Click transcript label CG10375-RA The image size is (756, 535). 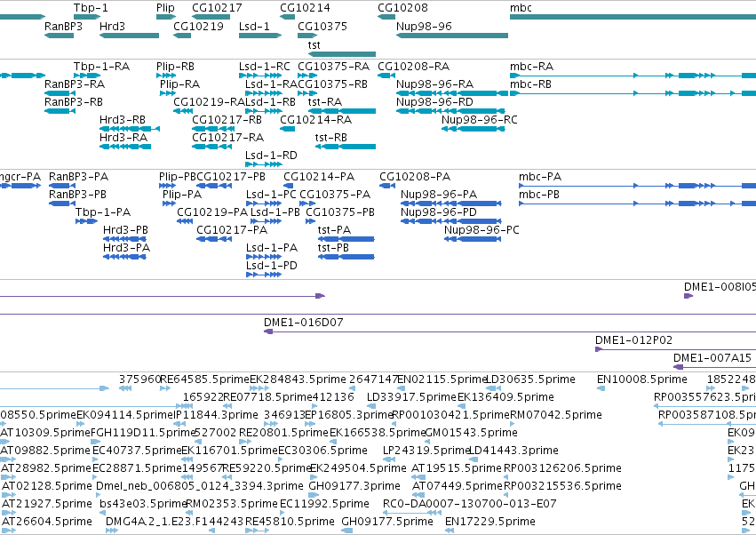(x=334, y=66)
